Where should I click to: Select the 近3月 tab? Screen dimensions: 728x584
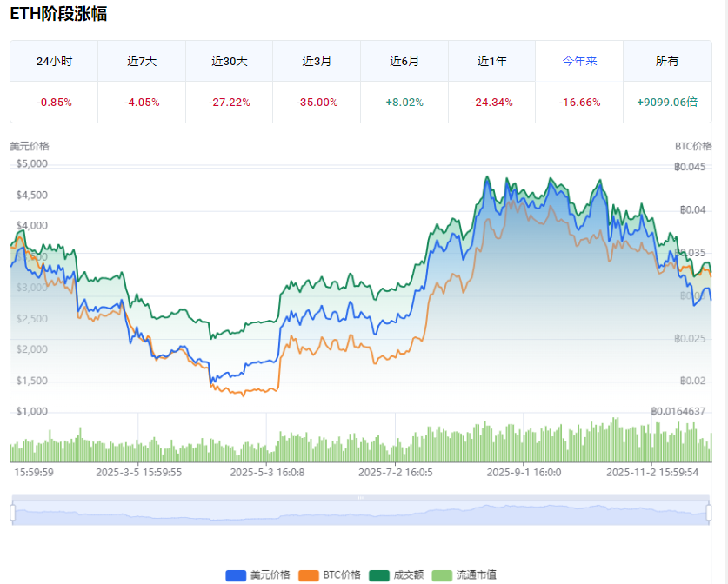click(317, 61)
